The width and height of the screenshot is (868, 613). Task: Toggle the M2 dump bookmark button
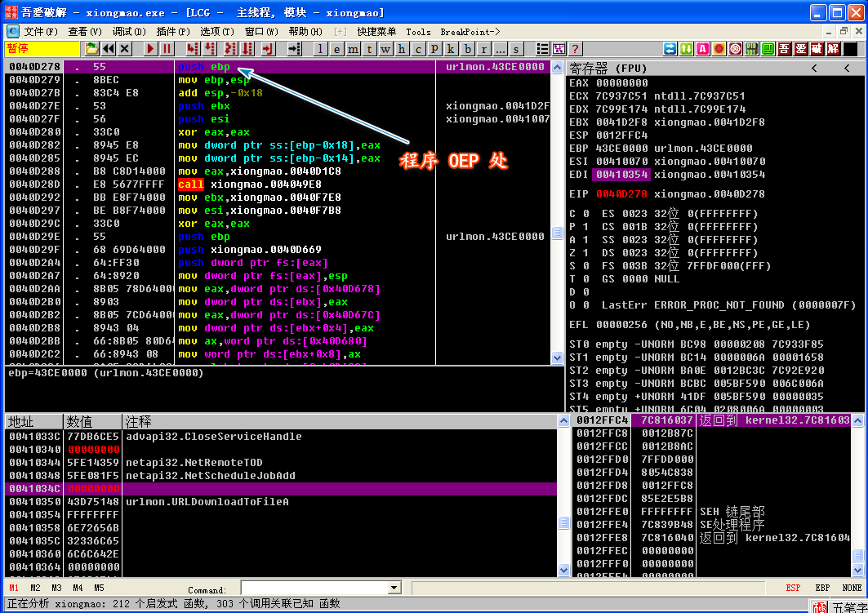pos(35,588)
